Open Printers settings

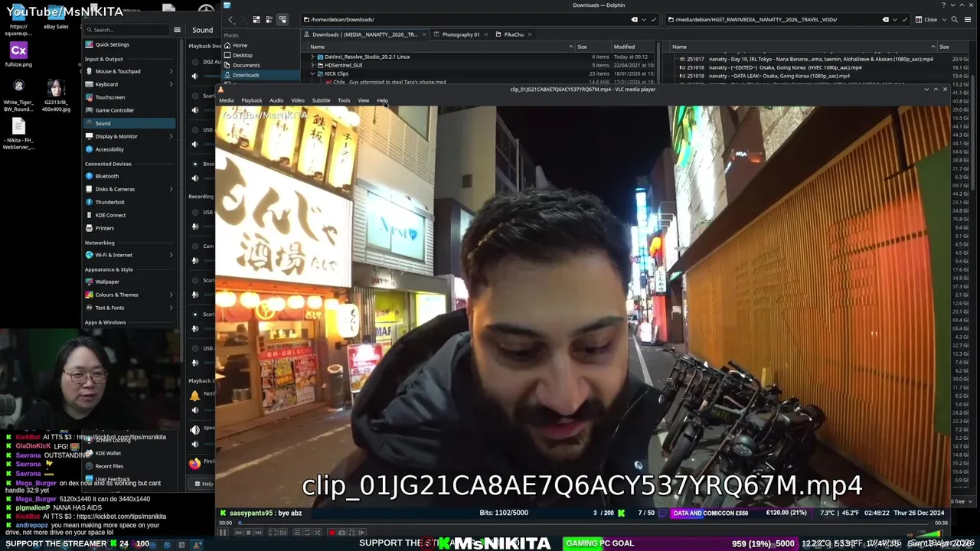click(129, 228)
